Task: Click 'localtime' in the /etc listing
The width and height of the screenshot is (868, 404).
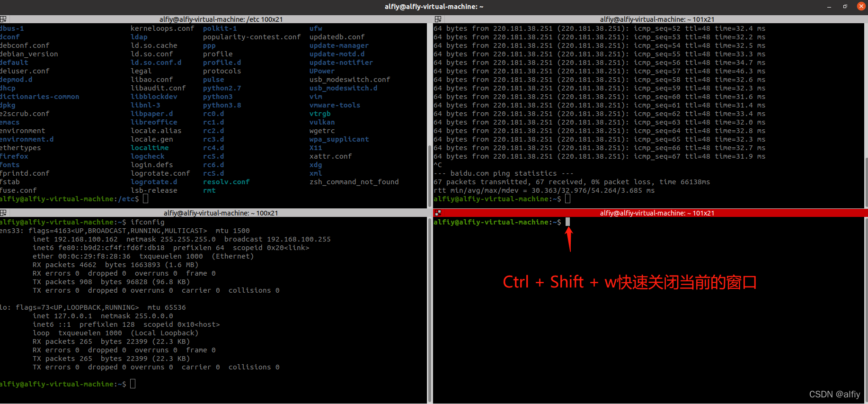Action: pyautogui.click(x=150, y=148)
